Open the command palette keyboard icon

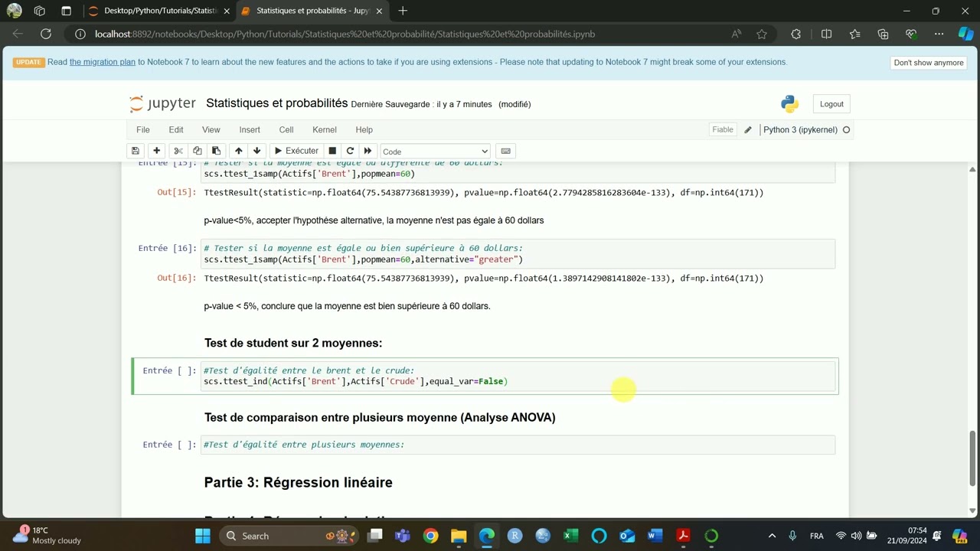pyautogui.click(x=505, y=151)
